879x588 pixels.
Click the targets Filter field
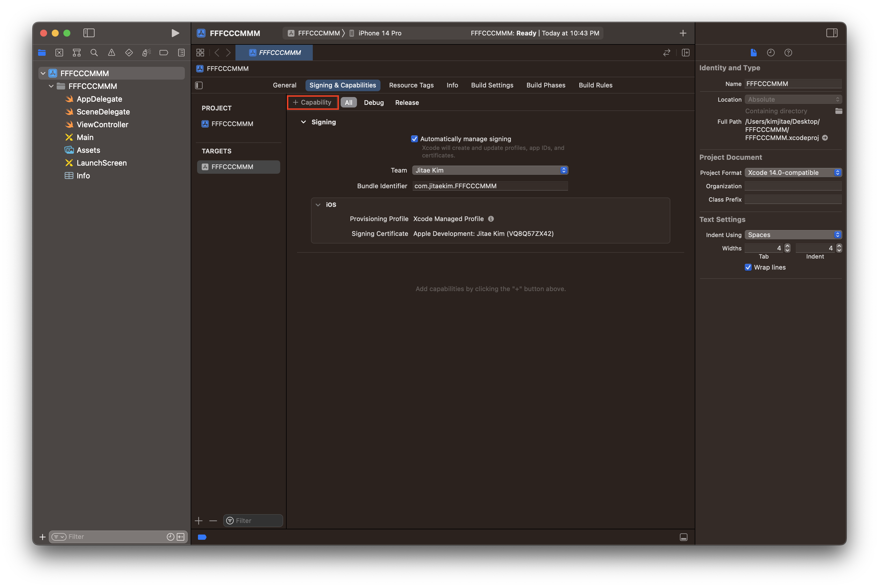pos(253,521)
